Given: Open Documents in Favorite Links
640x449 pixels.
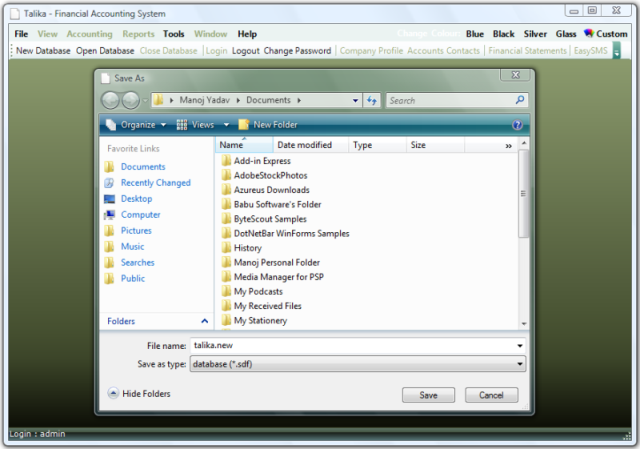Looking at the screenshot, I should pyautogui.click(x=142, y=167).
